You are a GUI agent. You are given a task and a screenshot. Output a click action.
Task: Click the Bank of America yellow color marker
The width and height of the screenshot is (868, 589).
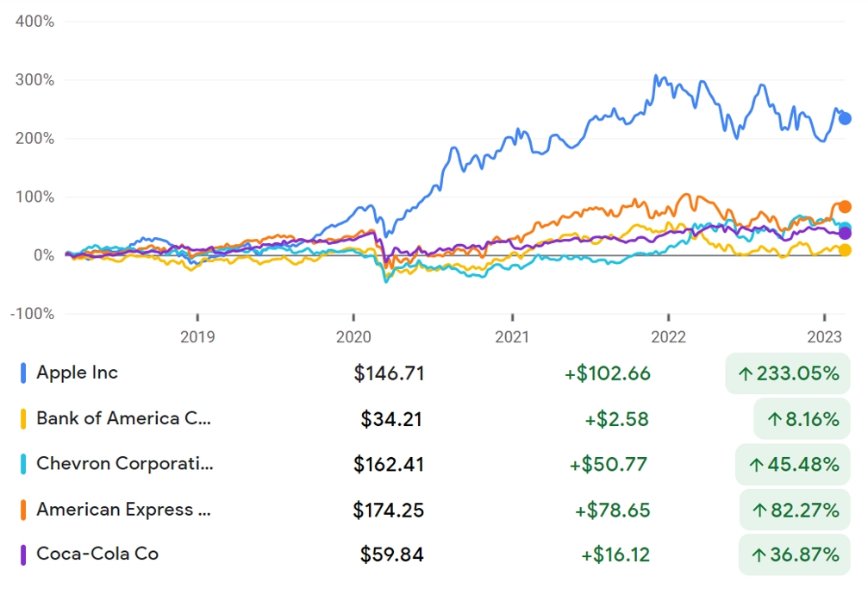click(23, 419)
